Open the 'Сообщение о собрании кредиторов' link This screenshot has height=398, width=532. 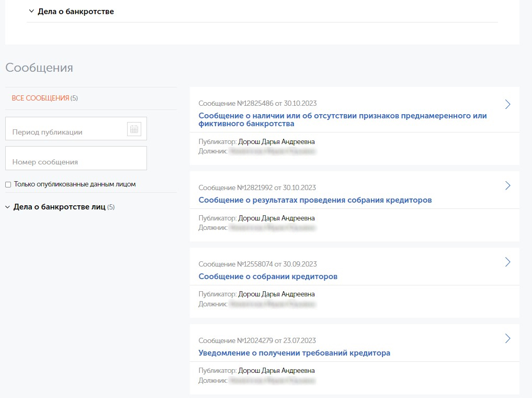point(268,277)
